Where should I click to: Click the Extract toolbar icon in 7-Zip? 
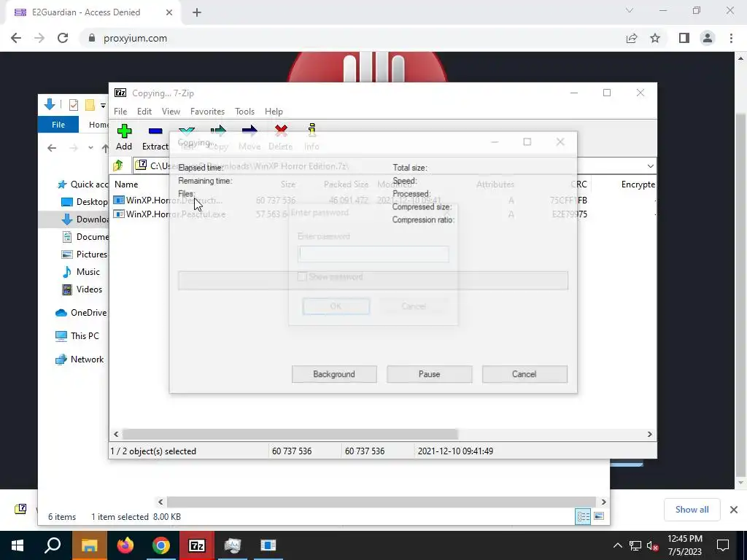click(x=155, y=137)
